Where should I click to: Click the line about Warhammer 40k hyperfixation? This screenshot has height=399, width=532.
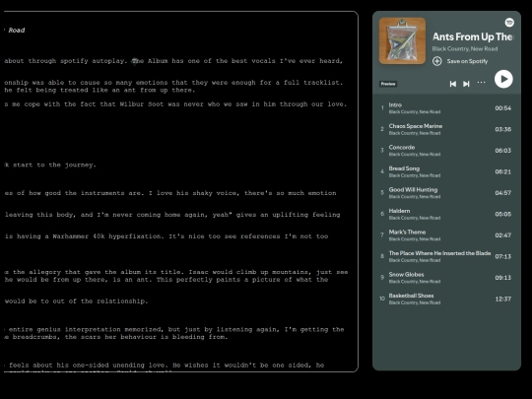point(166,236)
